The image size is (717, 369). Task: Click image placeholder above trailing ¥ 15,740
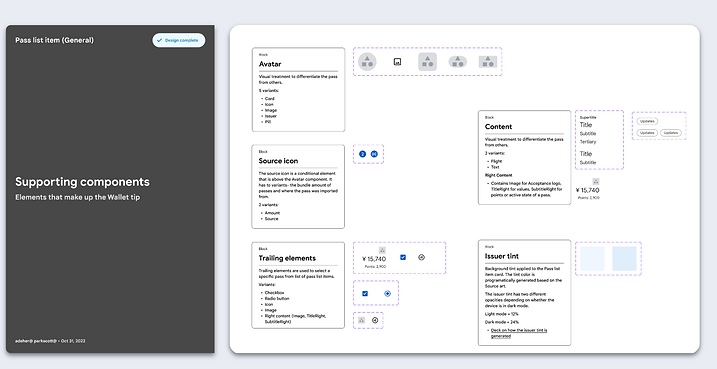(x=383, y=250)
